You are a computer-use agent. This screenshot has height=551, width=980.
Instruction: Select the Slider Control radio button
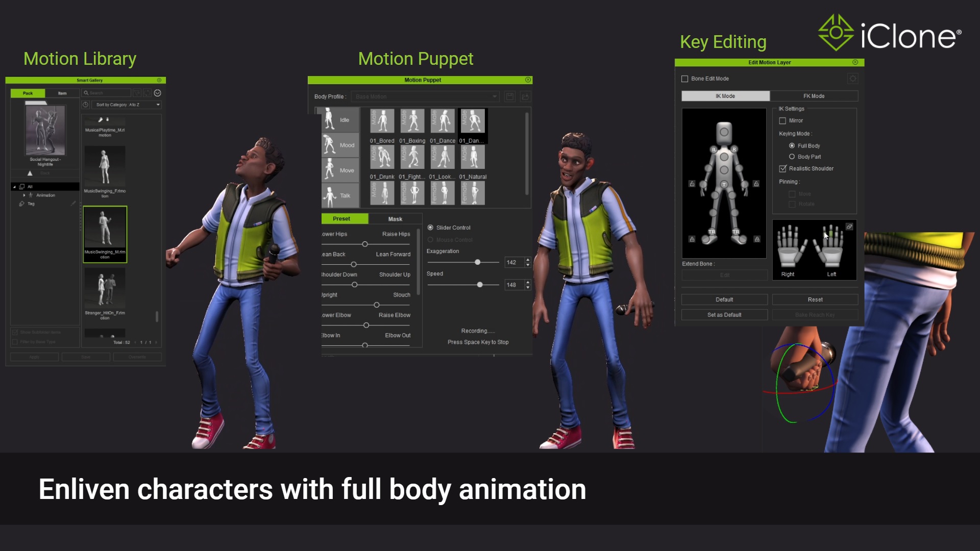point(430,228)
